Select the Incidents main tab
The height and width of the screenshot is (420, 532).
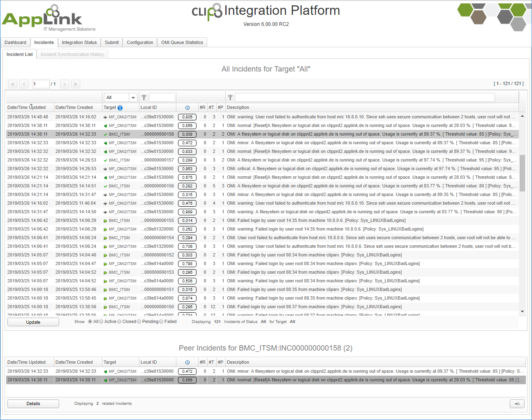44,42
